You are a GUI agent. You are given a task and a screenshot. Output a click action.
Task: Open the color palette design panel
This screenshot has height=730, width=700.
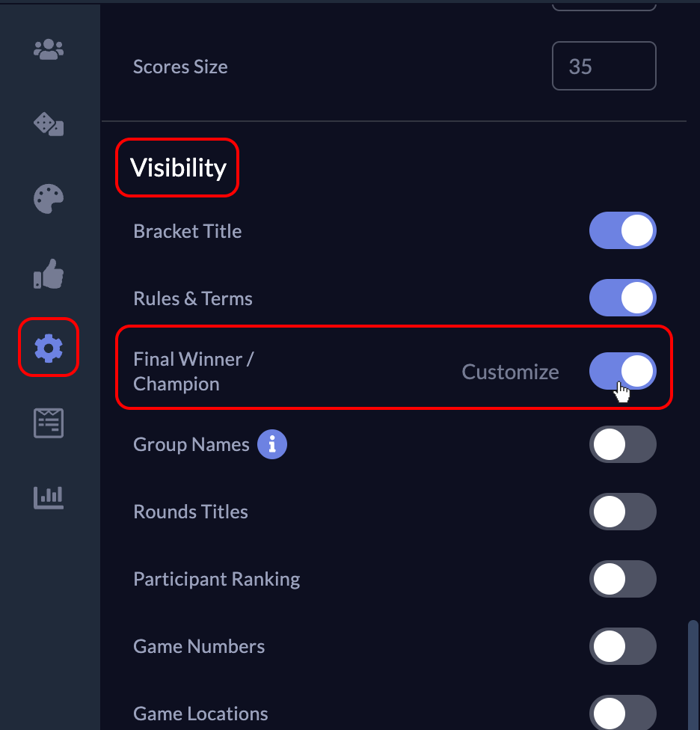pyautogui.click(x=49, y=200)
